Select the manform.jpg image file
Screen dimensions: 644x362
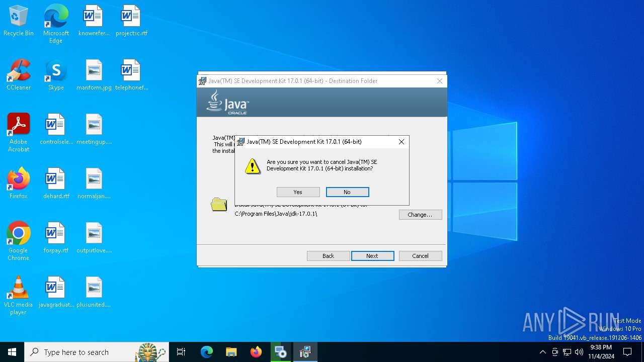(94, 75)
